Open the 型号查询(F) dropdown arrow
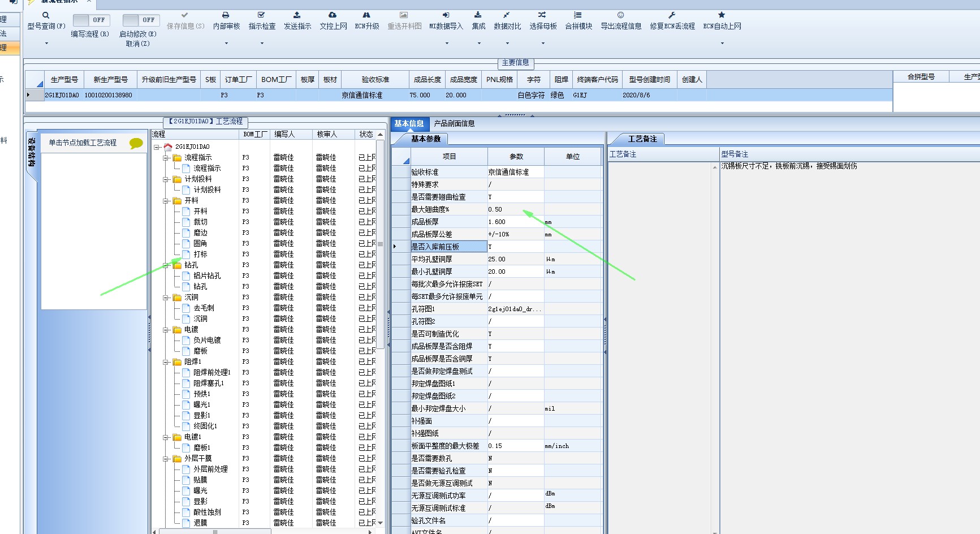980x534 pixels. (x=46, y=43)
